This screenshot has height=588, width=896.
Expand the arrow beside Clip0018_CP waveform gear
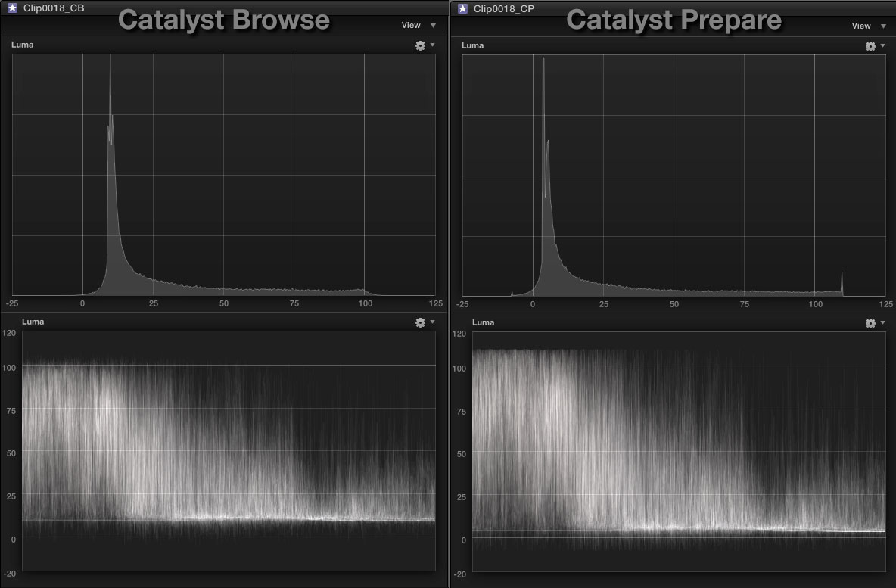pos(883,322)
